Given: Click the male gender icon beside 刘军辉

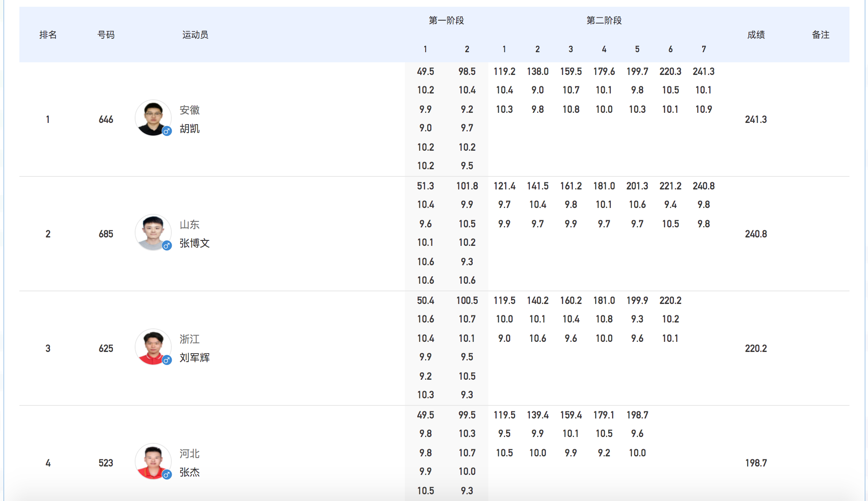Looking at the screenshot, I should (167, 360).
